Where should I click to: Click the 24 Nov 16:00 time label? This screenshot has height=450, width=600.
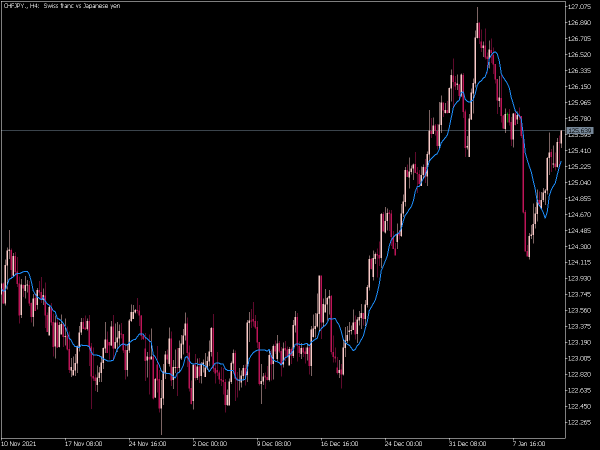[147, 444]
